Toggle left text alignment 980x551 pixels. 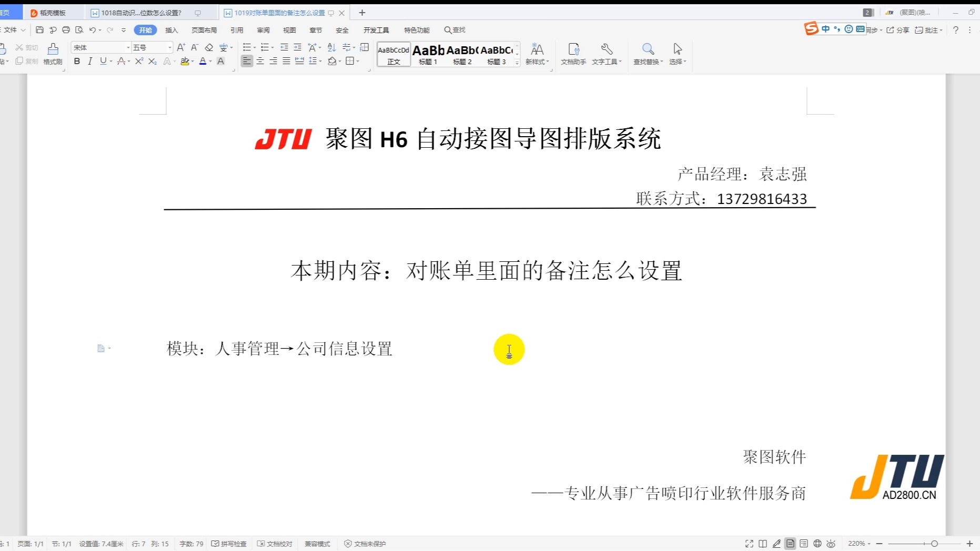[247, 61]
